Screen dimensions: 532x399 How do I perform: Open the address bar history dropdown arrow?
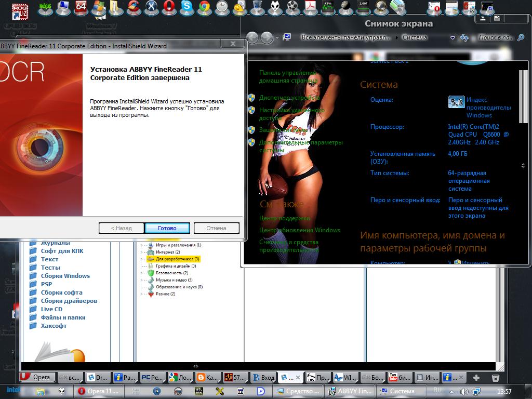coord(453,38)
